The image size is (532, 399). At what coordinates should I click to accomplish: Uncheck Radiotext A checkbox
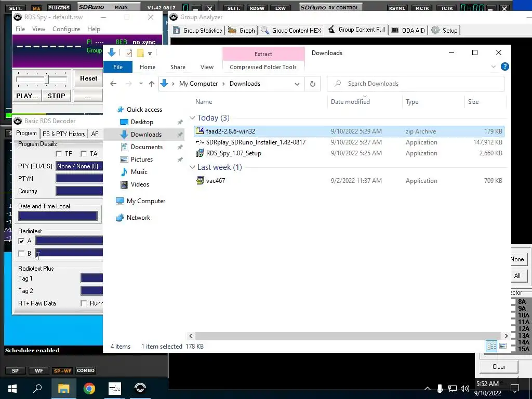[21, 241]
